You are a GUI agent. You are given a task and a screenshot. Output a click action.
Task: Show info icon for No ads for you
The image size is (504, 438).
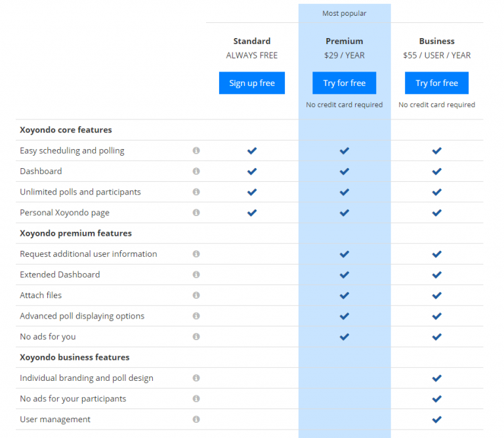pyautogui.click(x=196, y=337)
